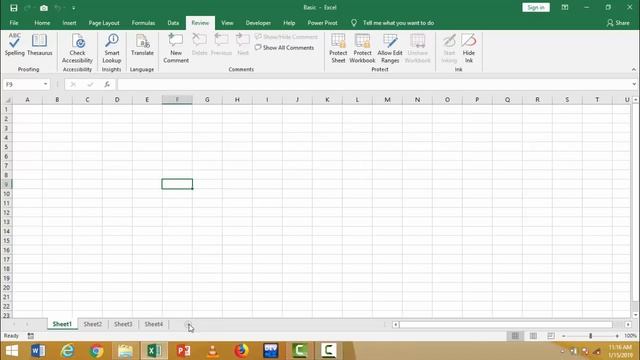Open Chrome from the taskbar

(96, 351)
